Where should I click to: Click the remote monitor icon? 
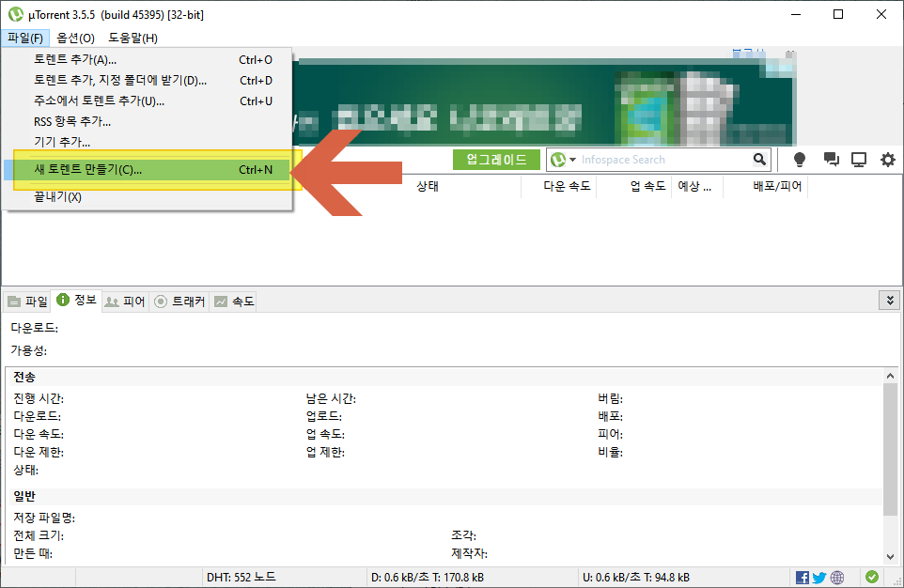pyautogui.click(x=859, y=160)
